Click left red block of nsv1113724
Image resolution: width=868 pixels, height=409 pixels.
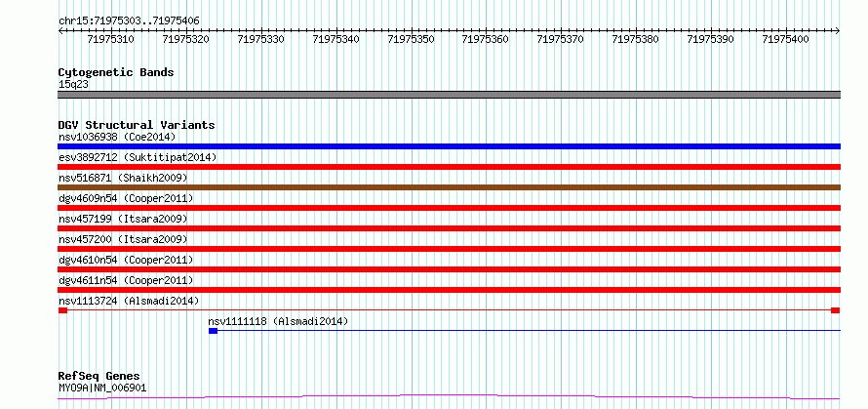[62, 310]
